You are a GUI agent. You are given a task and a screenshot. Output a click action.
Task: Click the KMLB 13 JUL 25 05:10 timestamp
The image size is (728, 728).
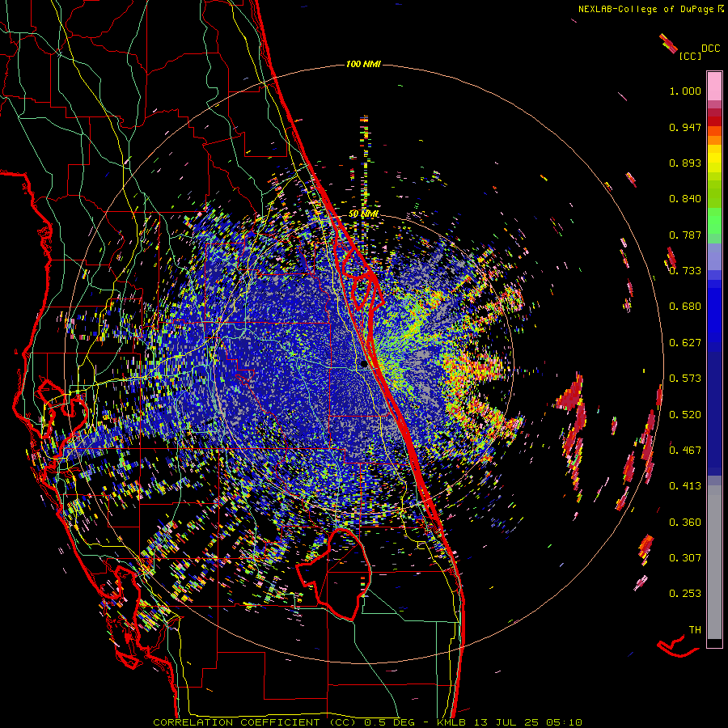pyautogui.click(x=510, y=722)
